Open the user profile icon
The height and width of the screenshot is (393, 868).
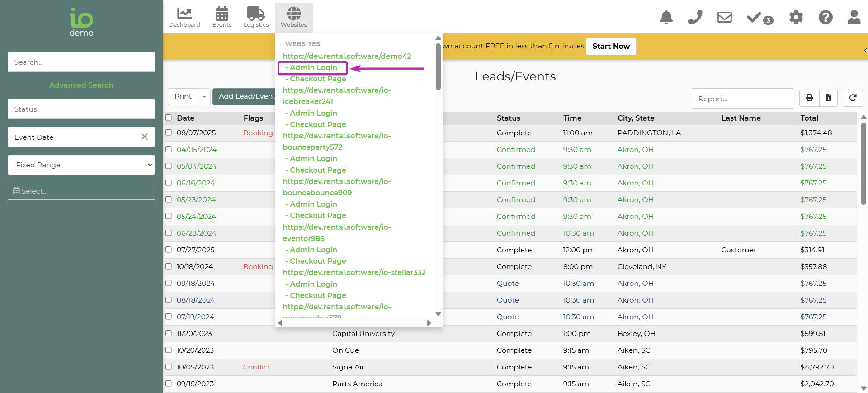pos(854,17)
